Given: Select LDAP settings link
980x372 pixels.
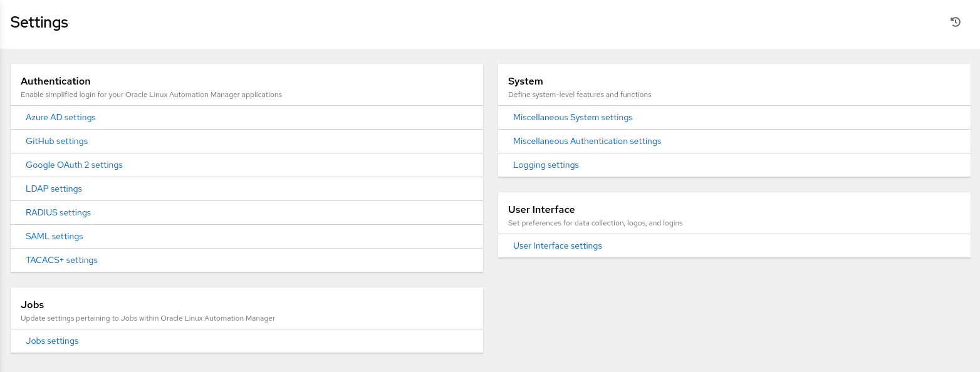Looking at the screenshot, I should click(x=54, y=189).
